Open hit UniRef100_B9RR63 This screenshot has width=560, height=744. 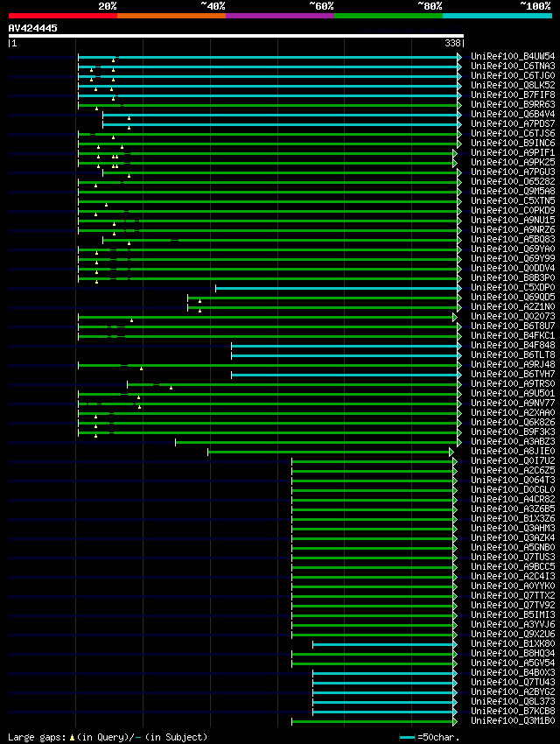[x=513, y=104]
